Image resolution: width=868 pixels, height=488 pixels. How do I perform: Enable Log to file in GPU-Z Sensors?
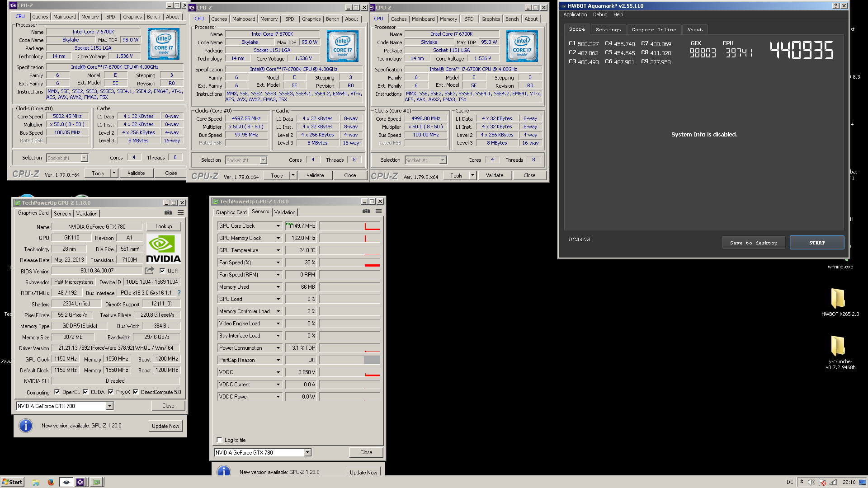(220, 440)
